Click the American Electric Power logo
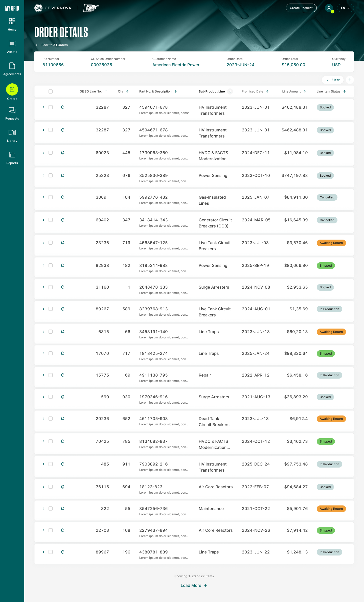The image size is (364, 602). pos(91,8)
